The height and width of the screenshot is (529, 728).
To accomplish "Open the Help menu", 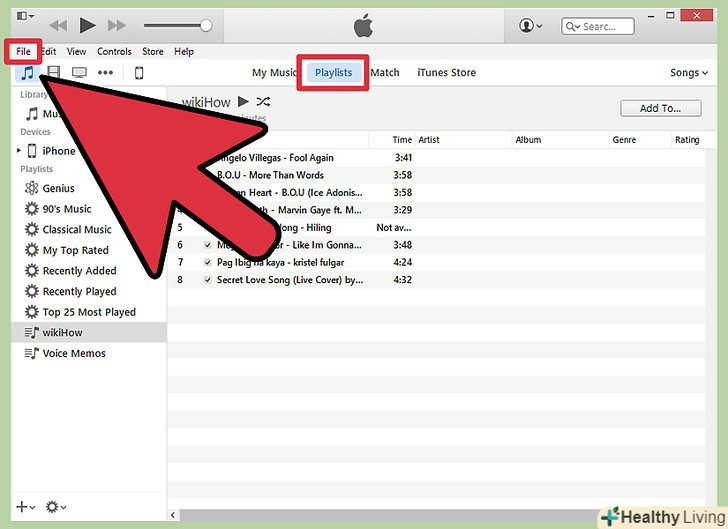I will [184, 52].
